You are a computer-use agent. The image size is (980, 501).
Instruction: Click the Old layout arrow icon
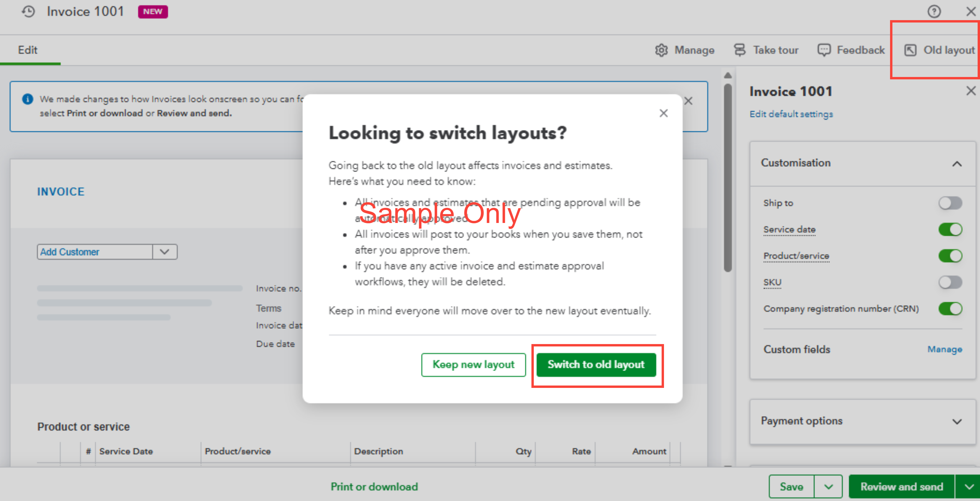tap(910, 50)
